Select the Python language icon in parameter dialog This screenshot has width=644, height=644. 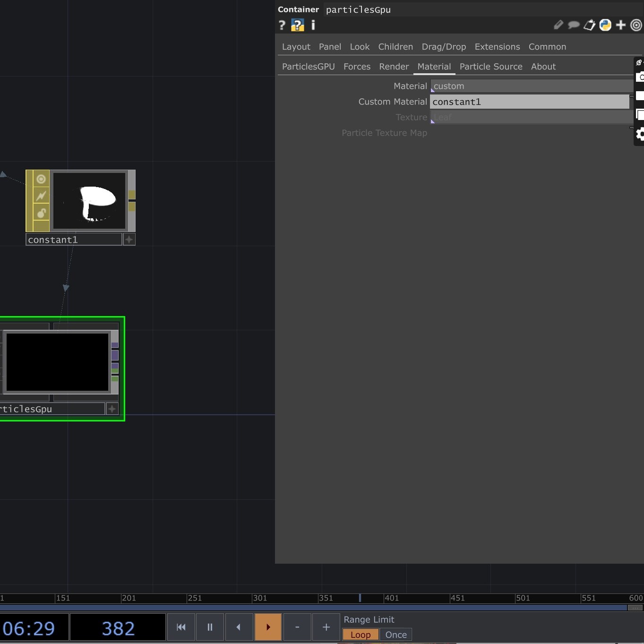point(605,25)
